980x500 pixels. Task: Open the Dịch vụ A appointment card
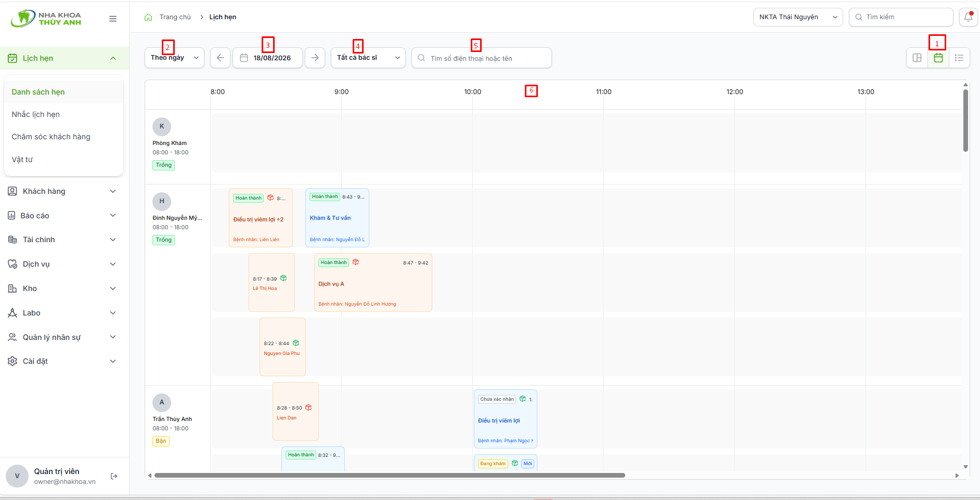click(x=373, y=282)
